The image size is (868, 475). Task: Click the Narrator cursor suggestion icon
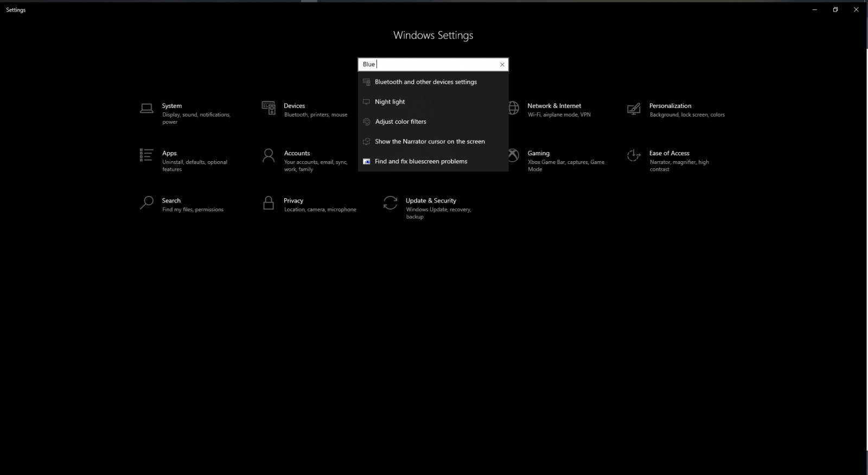tap(367, 142)
